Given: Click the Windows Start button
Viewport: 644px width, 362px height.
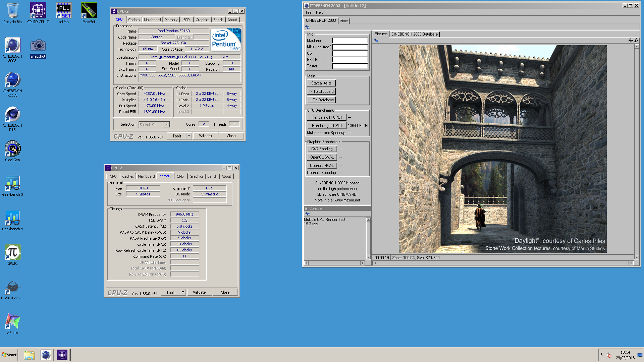Looking at the screenshot, I should 9,355.
